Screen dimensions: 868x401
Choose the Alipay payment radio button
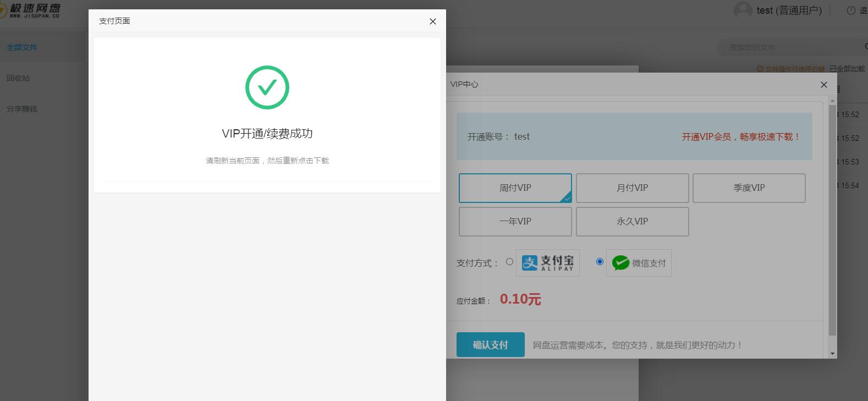[509, 262]
